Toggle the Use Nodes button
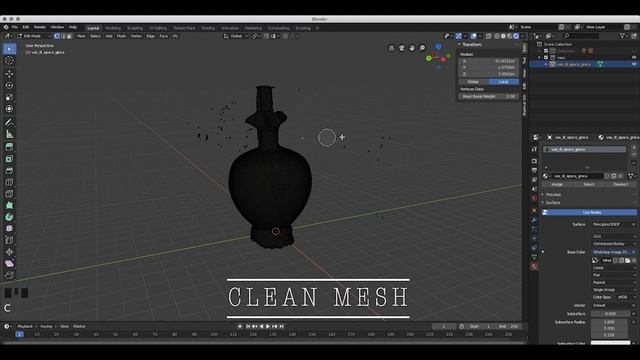 click(x=589, y=212)
